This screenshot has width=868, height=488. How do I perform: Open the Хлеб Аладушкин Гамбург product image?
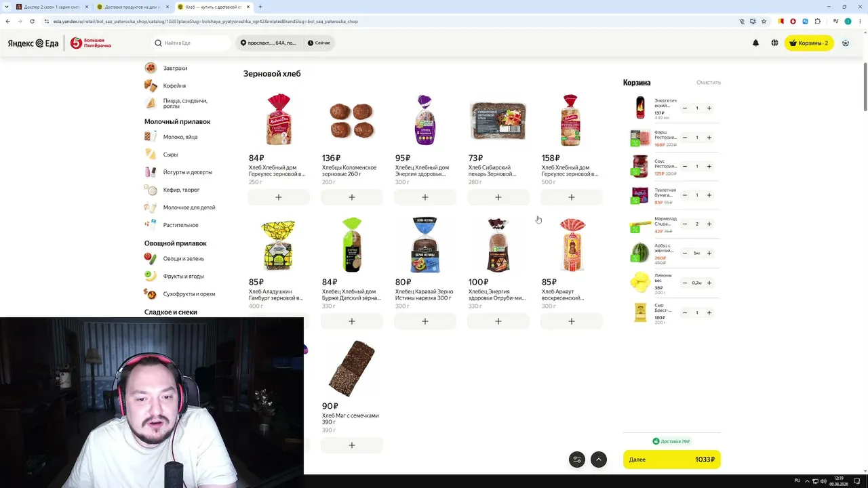(x=279, y=245)
